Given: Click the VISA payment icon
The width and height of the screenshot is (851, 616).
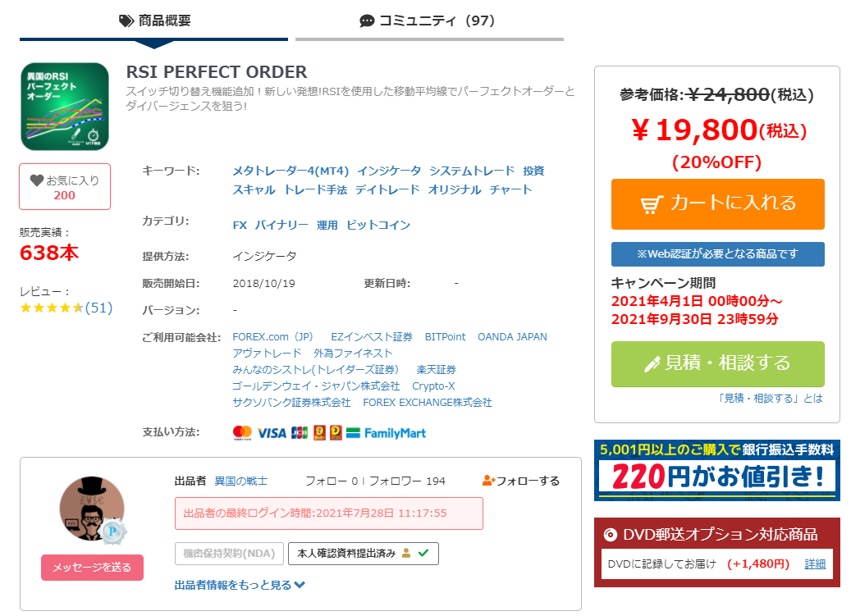Looking at the screenshot, I should pyautogui.click(x=272, y=432).
